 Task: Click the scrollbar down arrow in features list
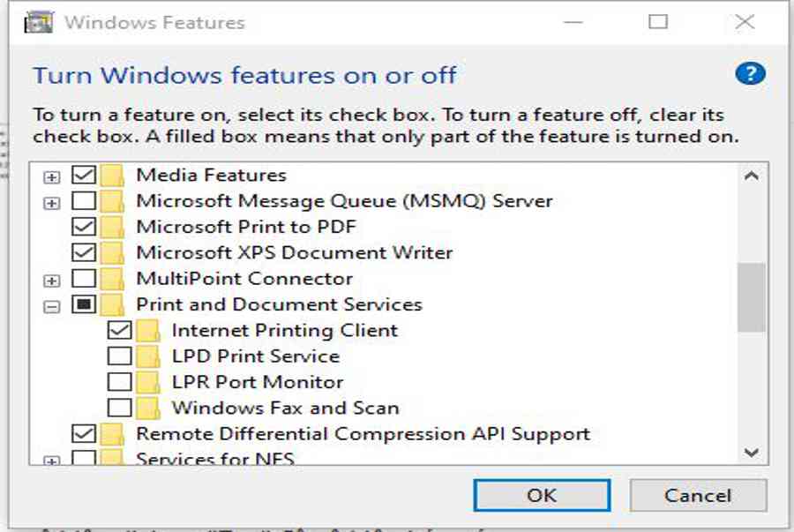(x=752, y=452)
